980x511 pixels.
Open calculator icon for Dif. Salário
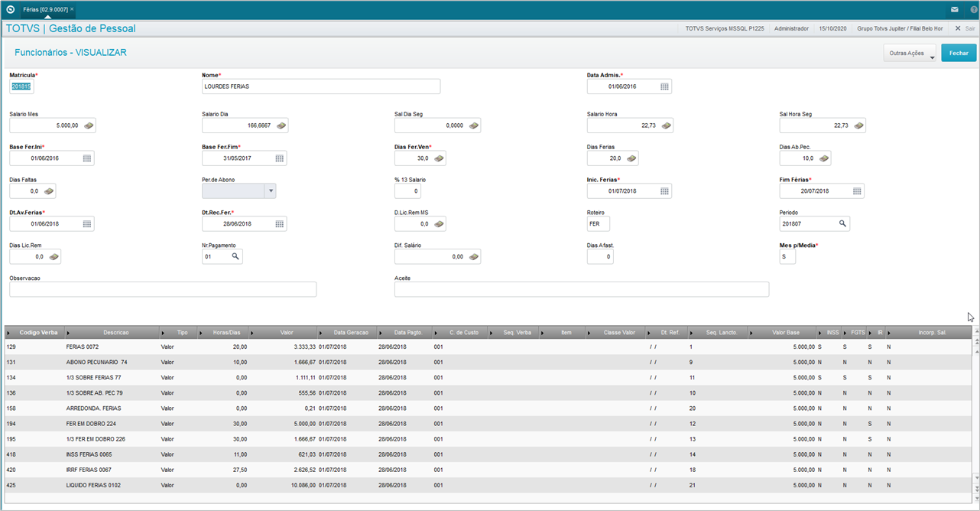click(474, 257)
